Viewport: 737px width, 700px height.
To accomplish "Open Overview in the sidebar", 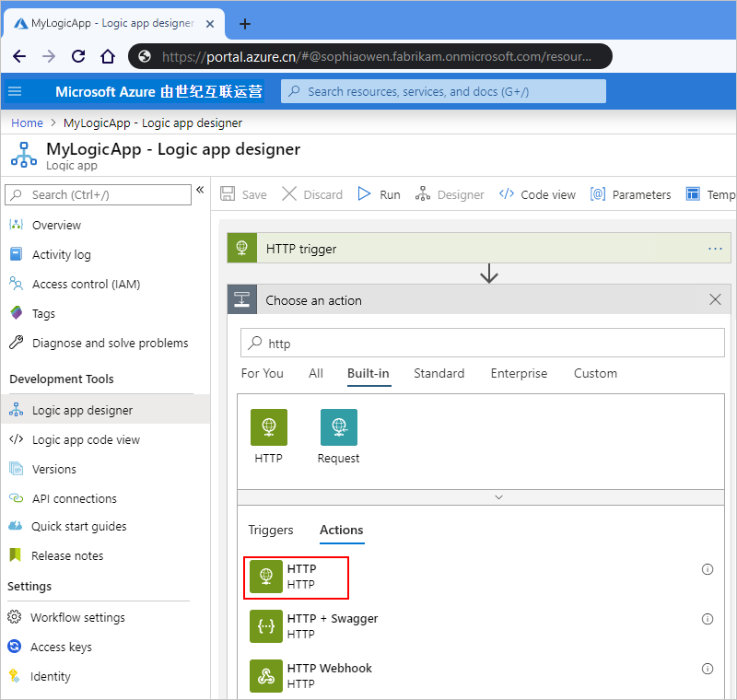I will pyautogui.click(x=56, y=226).
